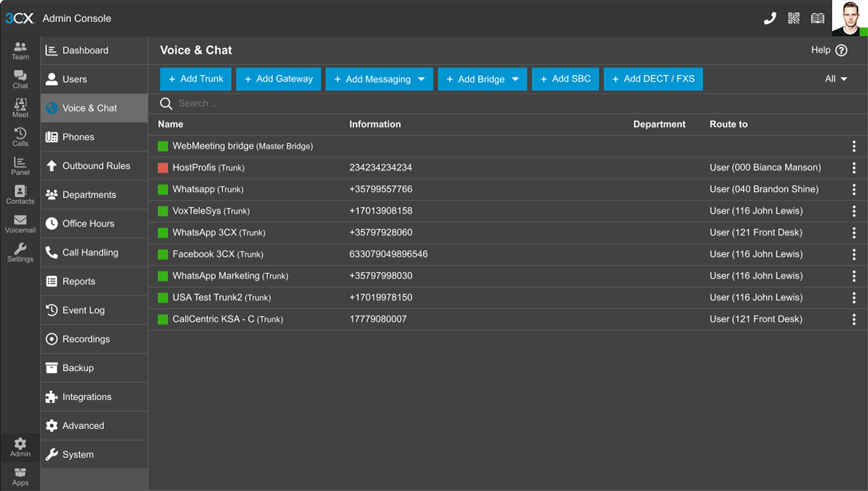Open options menu for VoxTeleSys row

click(x=854, y=211)
